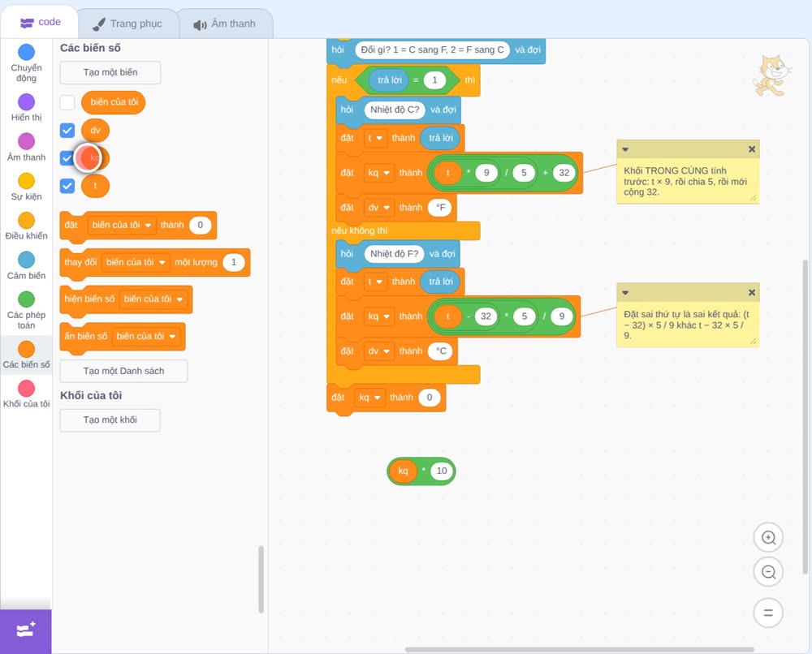Zoom out the code workspace

point(768,572)
